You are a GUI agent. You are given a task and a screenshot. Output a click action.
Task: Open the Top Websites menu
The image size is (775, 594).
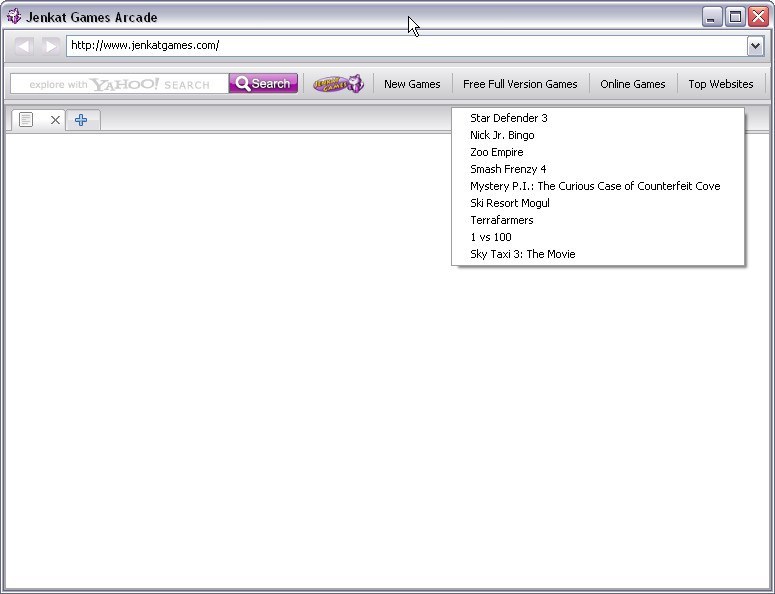tap(720, 84)
